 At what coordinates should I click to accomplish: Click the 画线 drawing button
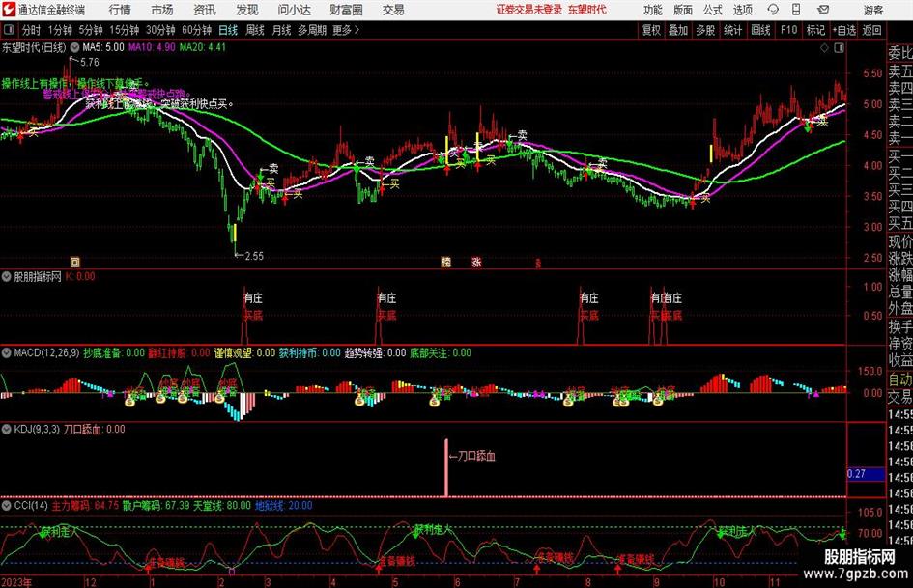(760, 30)
